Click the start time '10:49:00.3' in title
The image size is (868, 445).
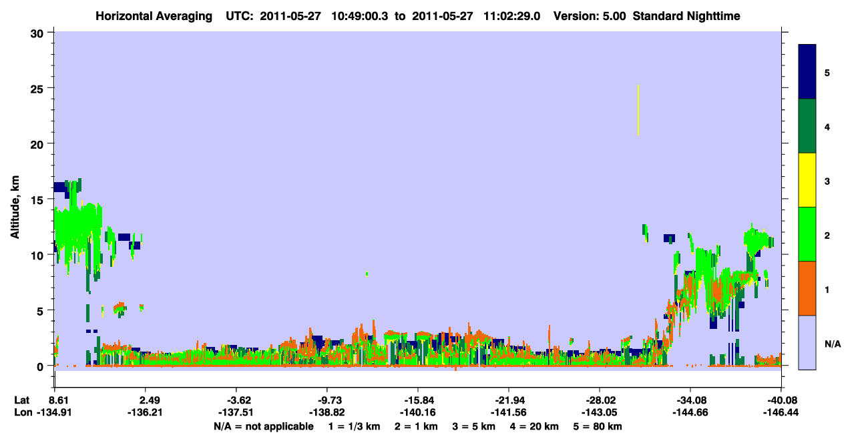(x=359, y=15)
